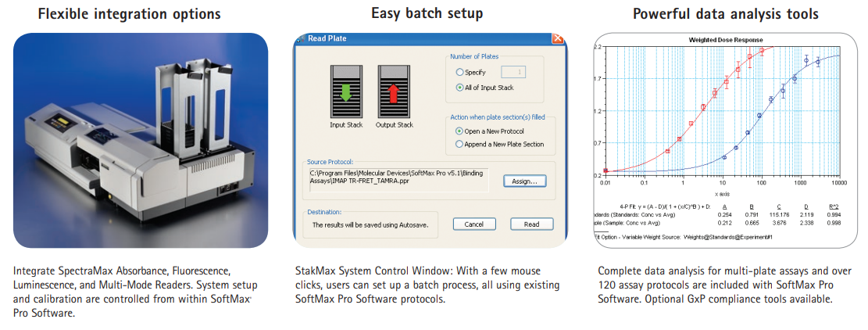Image resolution: width=868 pixels, height=330 pixels.
Task: Click the Read Plate title bar icon
Action: pos(301,39)
